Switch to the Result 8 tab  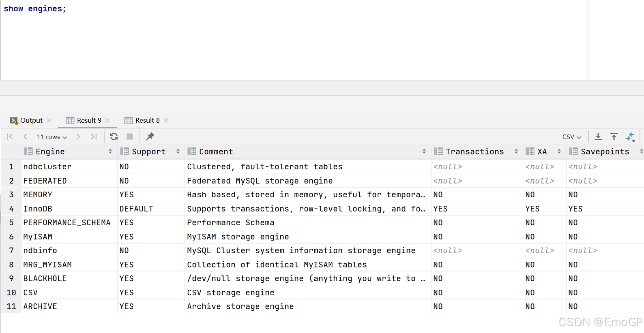pos(147,120)
